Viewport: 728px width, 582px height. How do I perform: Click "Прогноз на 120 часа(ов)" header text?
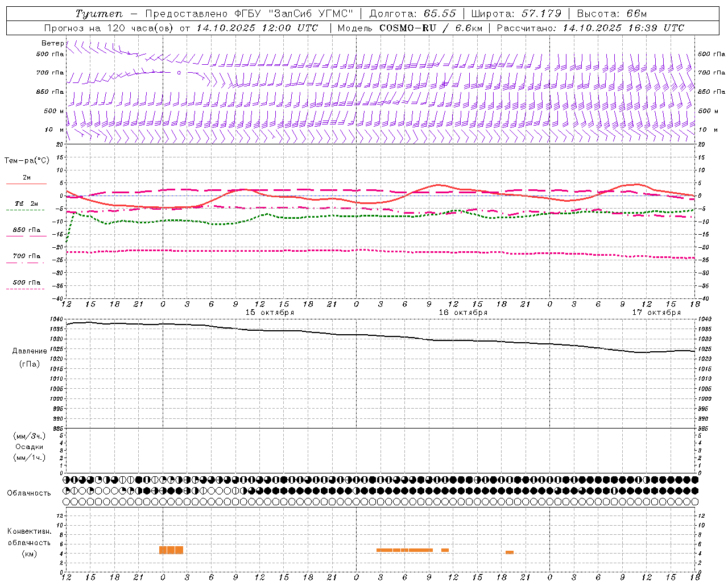point(109,28)
